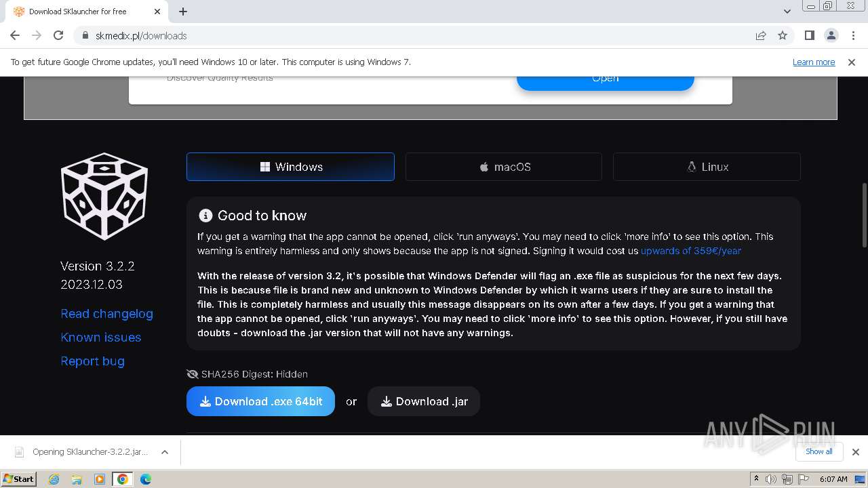868x488 pixels.
Task: Close the Download SKlauncher tab
Action: [157, 12]
